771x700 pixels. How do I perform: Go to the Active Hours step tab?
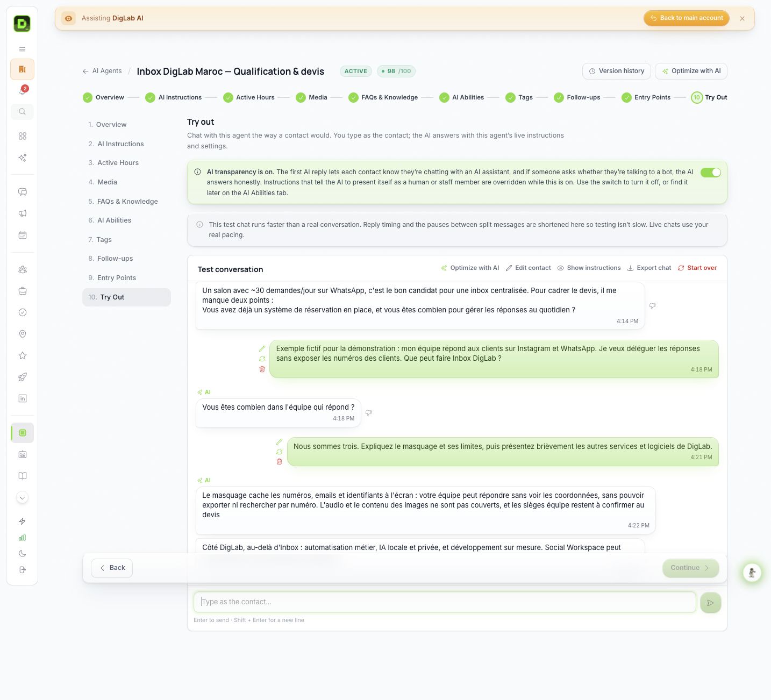point(249,97)
